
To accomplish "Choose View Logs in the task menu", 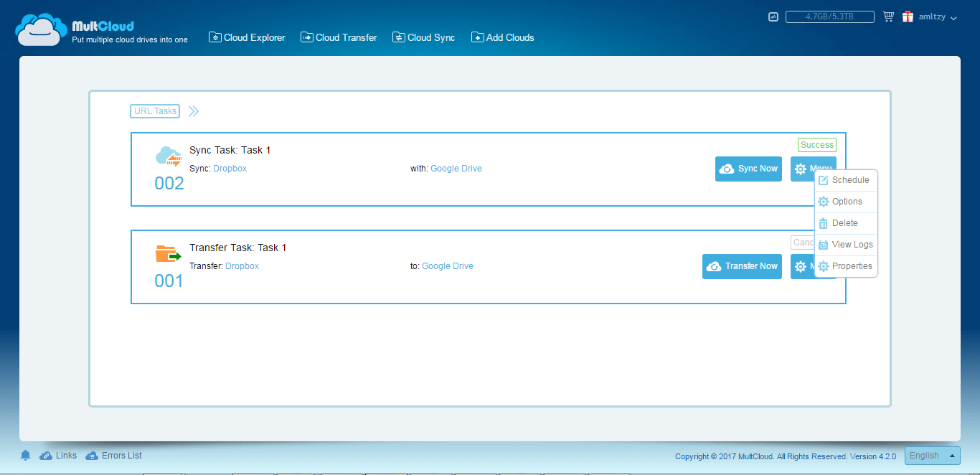I will [846, 245].
